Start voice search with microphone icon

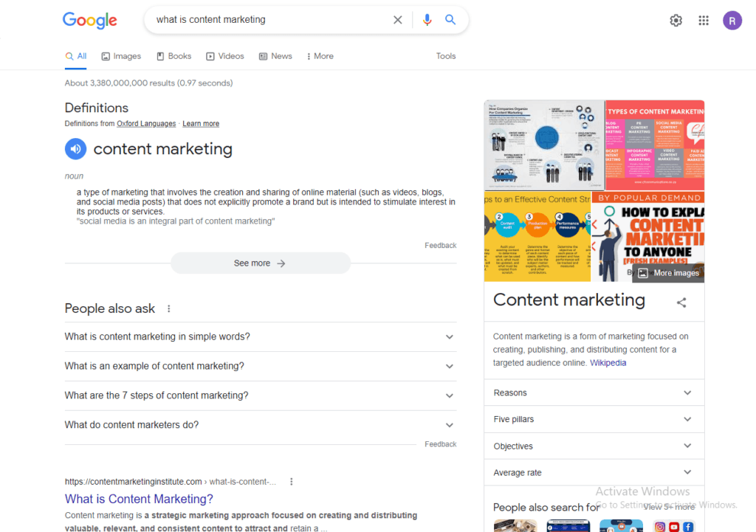tap(427, 20)
